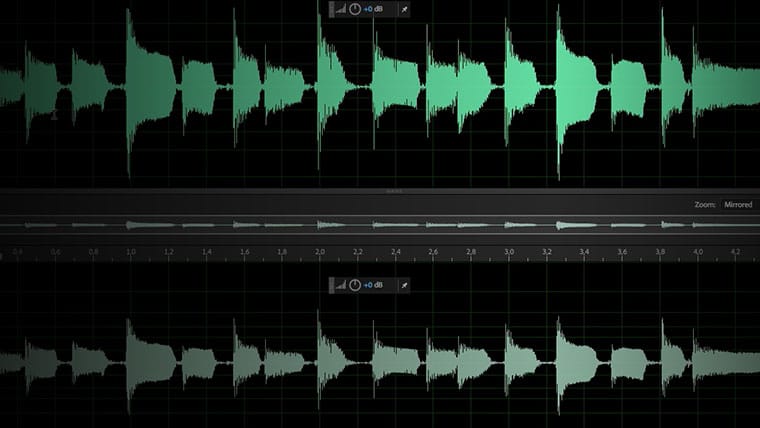This screenshot has height=428, width=760.
Task: Click the 1.2 mark on the time ruler
Action: [168, 252]
